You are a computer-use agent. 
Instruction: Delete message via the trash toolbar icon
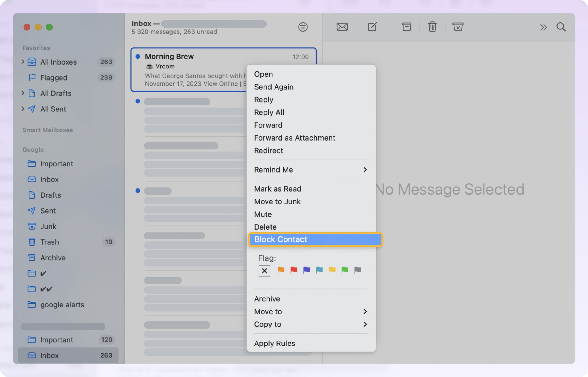click(x=432, y=27)
